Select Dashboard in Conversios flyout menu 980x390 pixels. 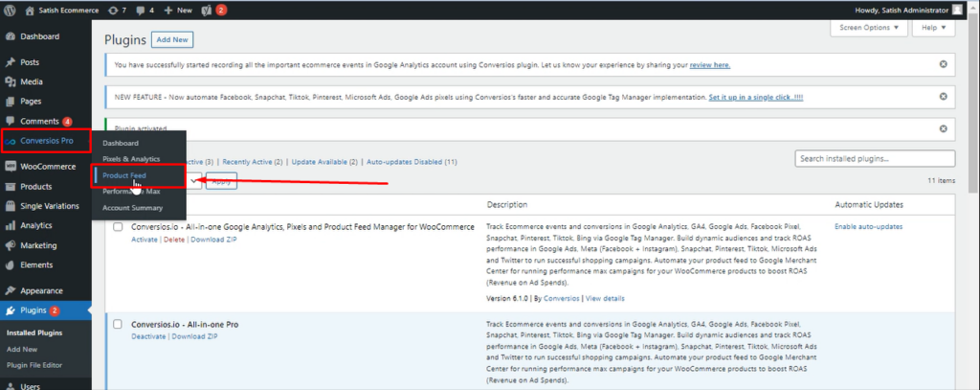pos(121,144)
